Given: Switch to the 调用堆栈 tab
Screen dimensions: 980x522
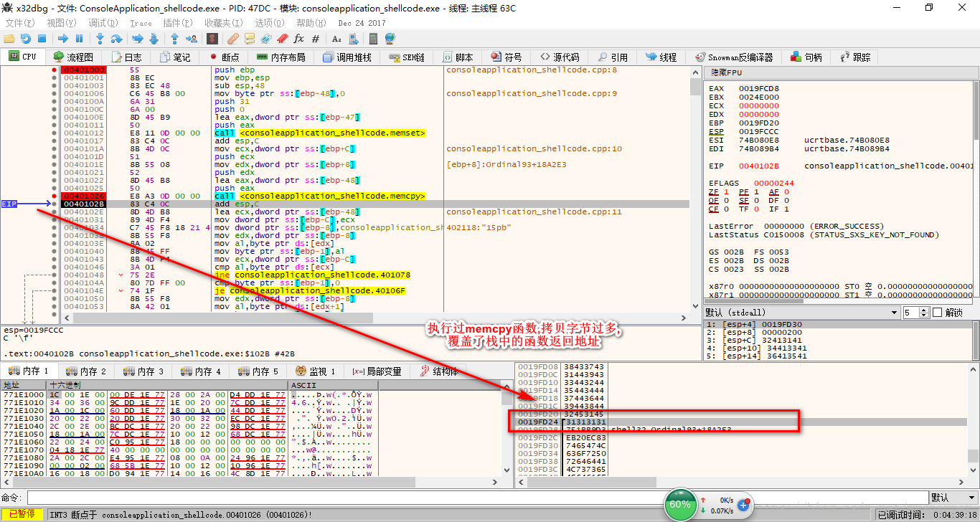Looking at the screenshot, I should coord(348,57).
